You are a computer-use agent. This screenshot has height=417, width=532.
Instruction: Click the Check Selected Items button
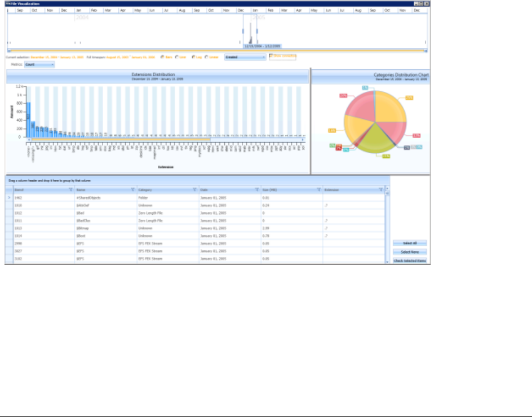coord(410,261)
